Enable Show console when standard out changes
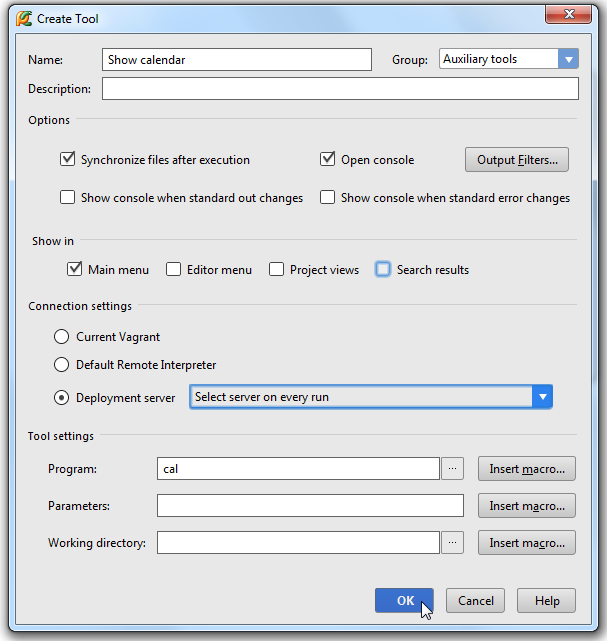 (x=67, y=197)
